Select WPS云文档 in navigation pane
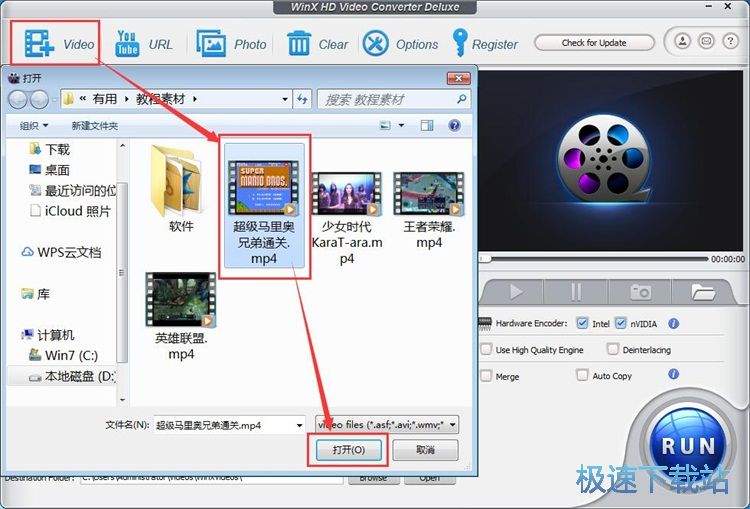Screen dimensions: 750x509 point(61,252)
